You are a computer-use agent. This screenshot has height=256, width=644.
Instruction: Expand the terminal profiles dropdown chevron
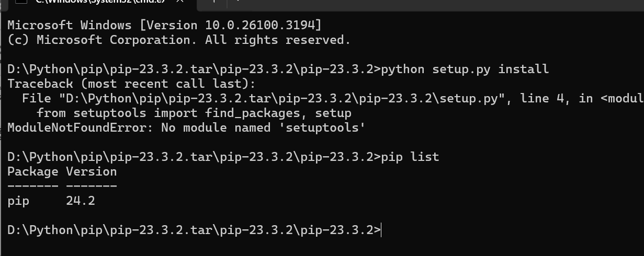[238, 1]
